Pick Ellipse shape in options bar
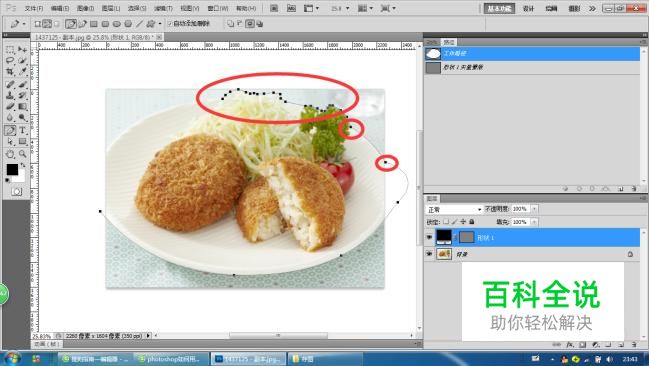The image size is (649, 366). [117, 24]
